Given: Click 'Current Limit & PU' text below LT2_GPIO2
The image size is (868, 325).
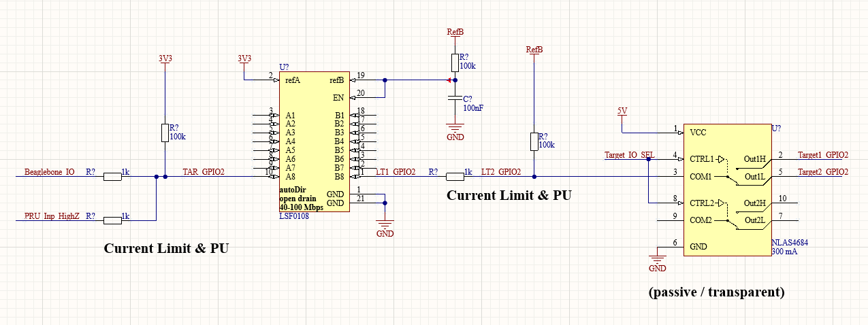Looking at the screenshot, I should point(509,195).
